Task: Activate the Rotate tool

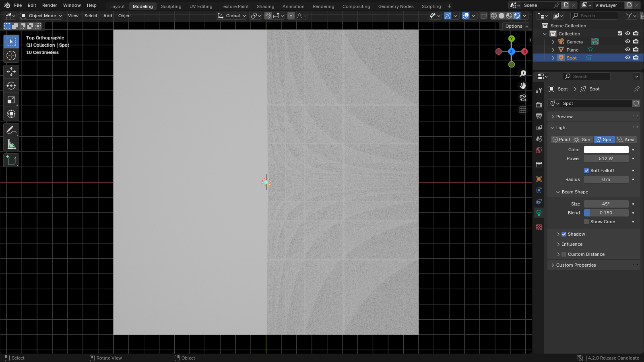Action: click(x=11, y=85)
